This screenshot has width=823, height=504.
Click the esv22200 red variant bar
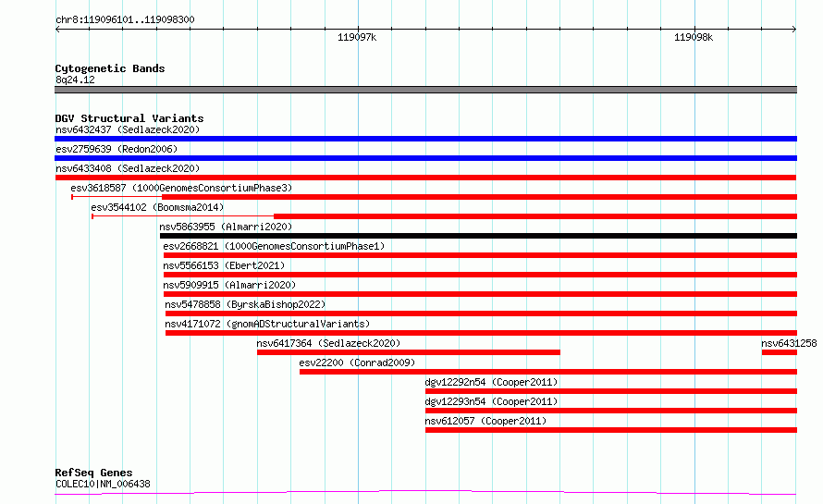tap(548, 372)
